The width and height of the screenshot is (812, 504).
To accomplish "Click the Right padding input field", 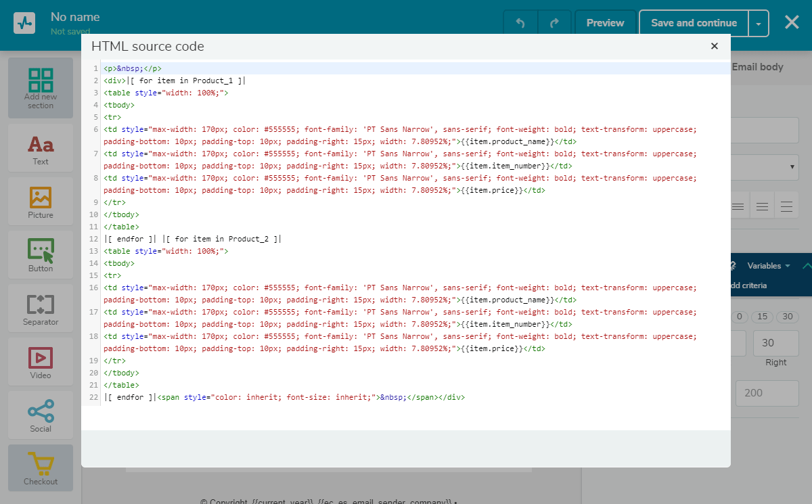I will tap(776, 343).
